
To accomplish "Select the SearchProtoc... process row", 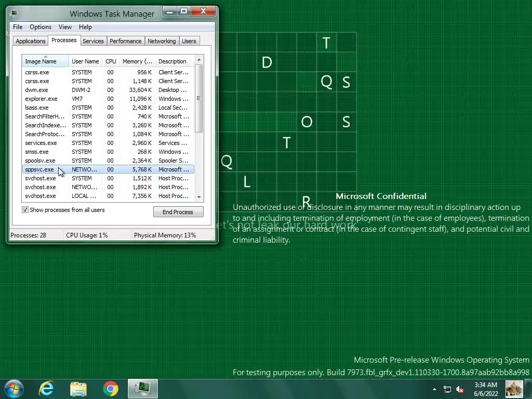I will tap(108, 134).
